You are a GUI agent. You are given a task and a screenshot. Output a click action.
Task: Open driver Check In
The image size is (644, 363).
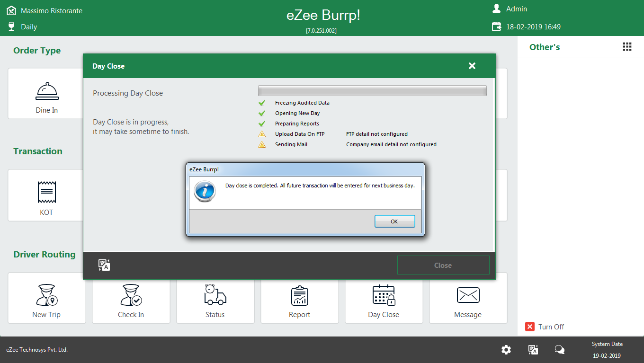tap(131, 298)
